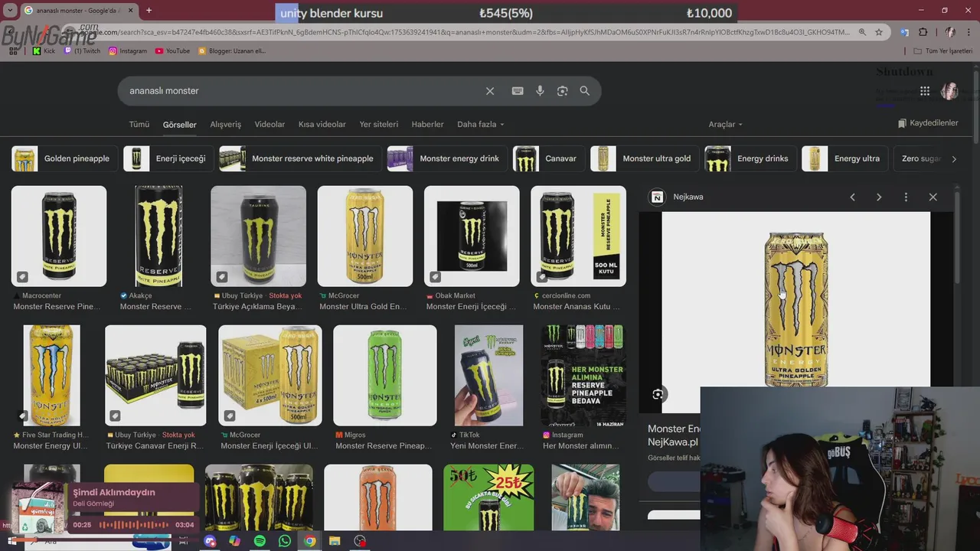Open the Yer siteleri tab
Viewport: 980px width, 551px height.
[x=379, y=124]
